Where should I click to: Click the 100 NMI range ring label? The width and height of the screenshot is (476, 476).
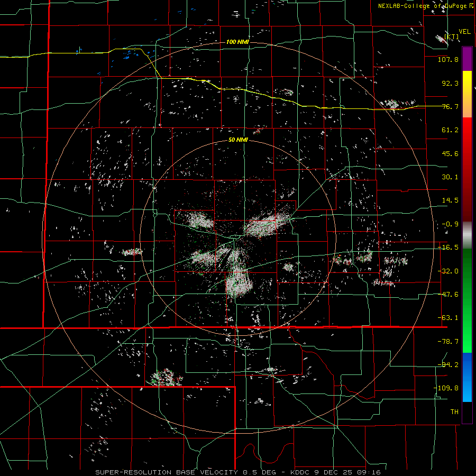point(237,42)
